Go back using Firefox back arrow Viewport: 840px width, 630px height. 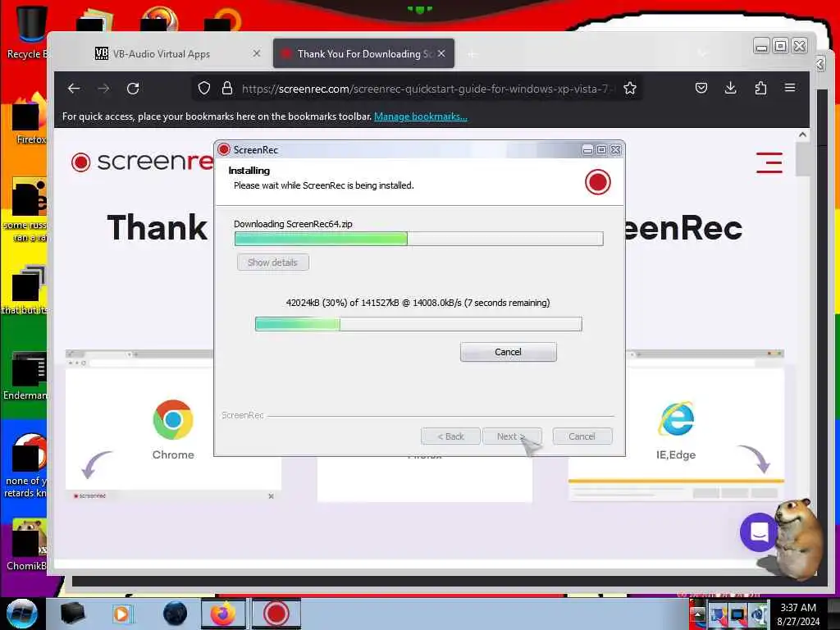[74, 89]
